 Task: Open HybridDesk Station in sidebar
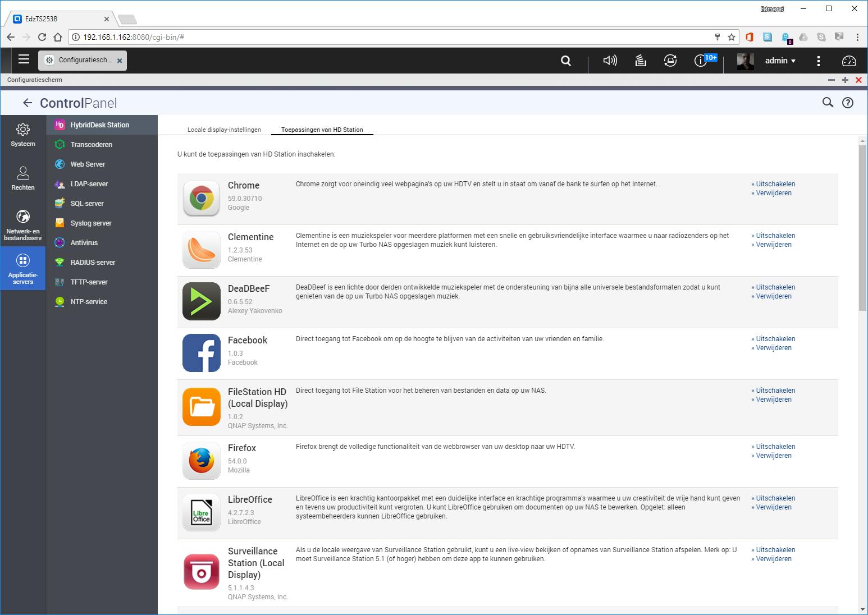tap(102, 125)
